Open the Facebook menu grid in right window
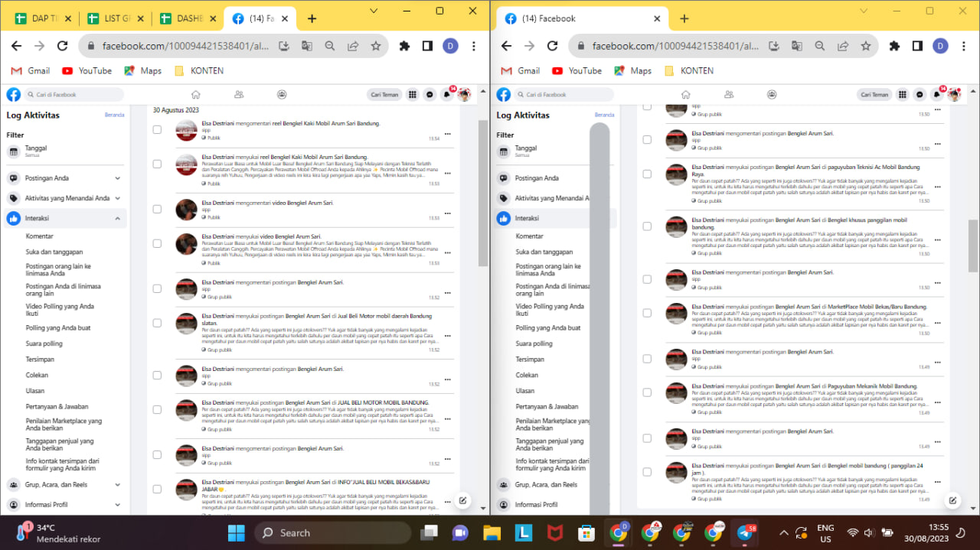Image resolution: width=980 pixels, height=550 pixels. click(x=903, y=95)
